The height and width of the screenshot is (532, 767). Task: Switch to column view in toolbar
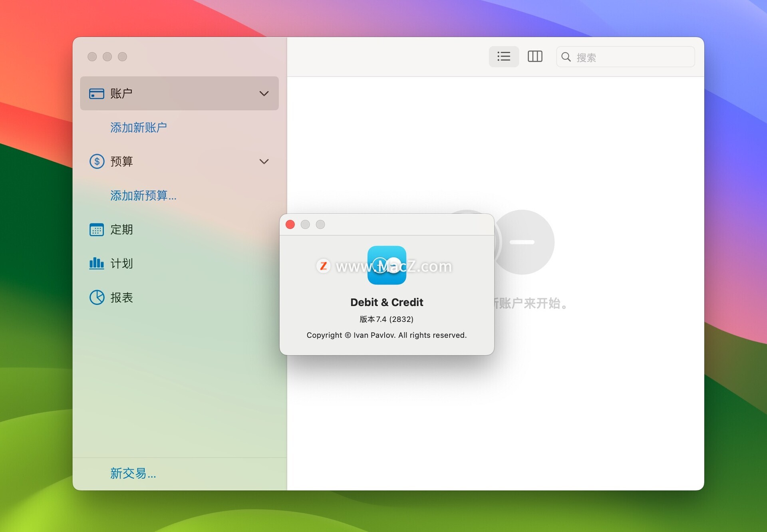tap(535, 56)
